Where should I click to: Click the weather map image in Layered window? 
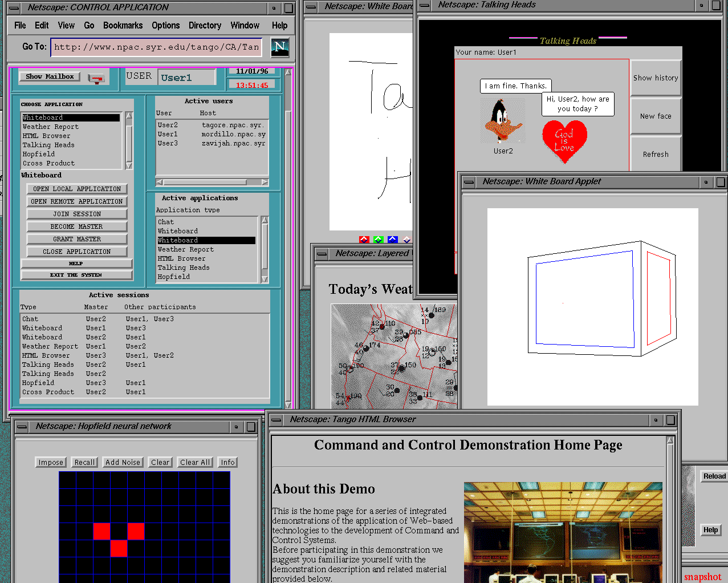(x=394, y=356)
